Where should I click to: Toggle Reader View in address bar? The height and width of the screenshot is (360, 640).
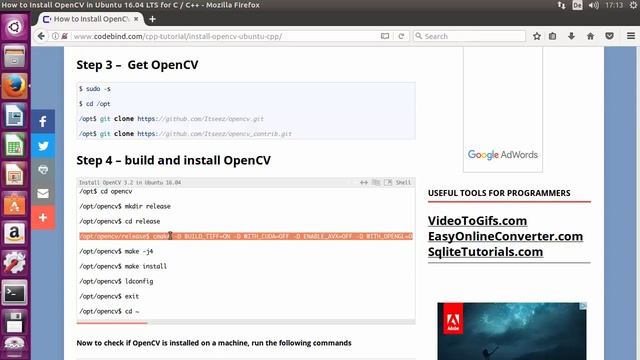pos(384,36)
